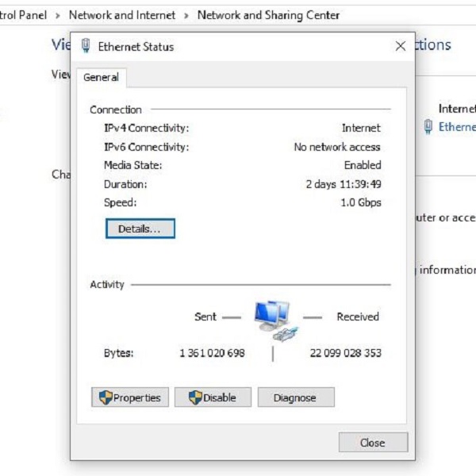The width and height of the screenshot is (476, 476).
Task: Click the Ethernet plug icon in Sharing Center
Action: coord(428,127)
